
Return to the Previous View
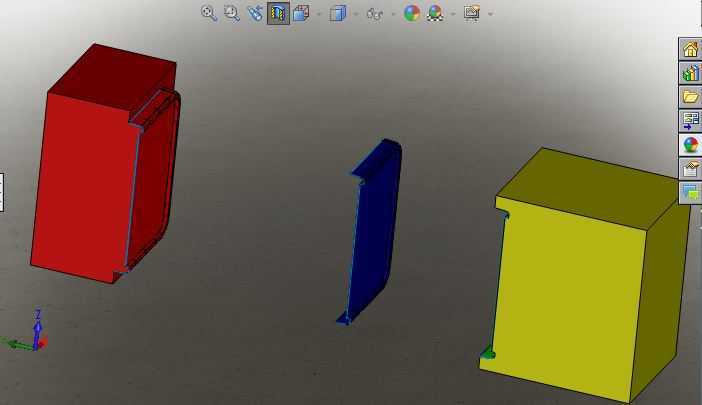click(255, 13)
